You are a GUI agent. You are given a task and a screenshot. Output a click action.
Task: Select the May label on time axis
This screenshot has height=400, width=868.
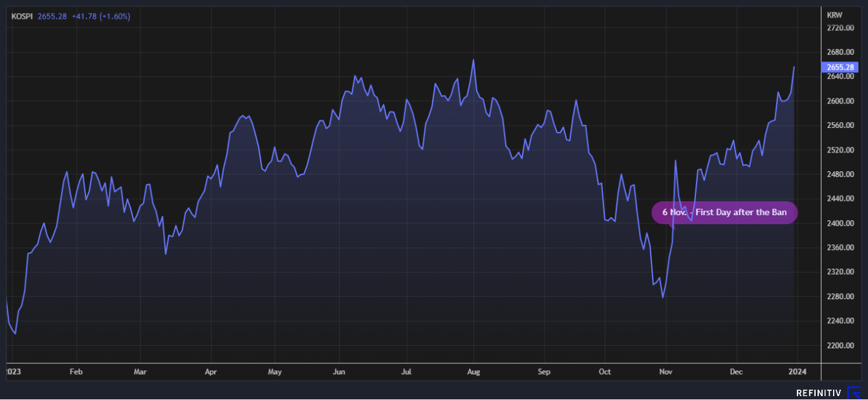pyautogui.click(x=275, y=372)
